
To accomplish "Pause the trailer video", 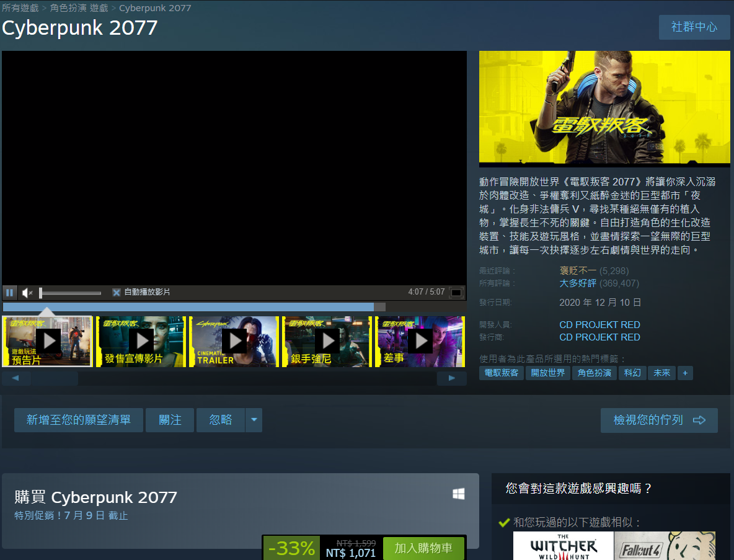I will [9, 293].
